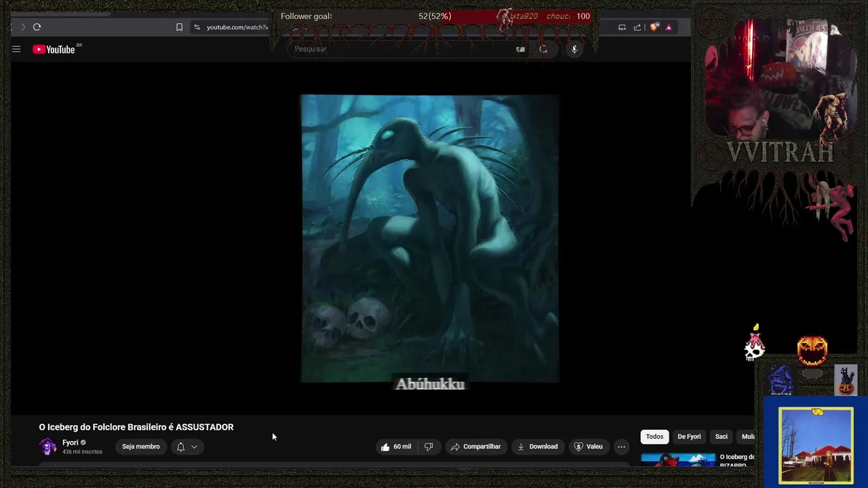868x488 pixels.
Task: Click the youtube.com address bar
Action: pyautogui.click(x=237, y=27)
